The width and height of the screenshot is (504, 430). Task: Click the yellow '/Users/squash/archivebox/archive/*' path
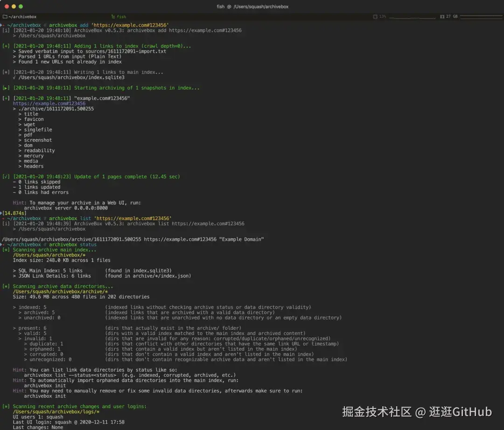tap(60, 291)
